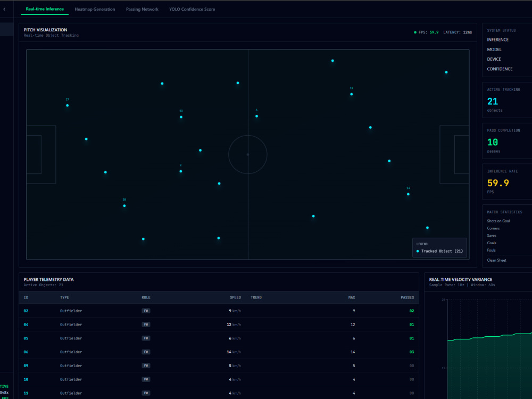This screenshot has height=399, width=532.
Task: Click player ID 09 in telemetry table
Action: pyautogui.click(x=26, y=366)
